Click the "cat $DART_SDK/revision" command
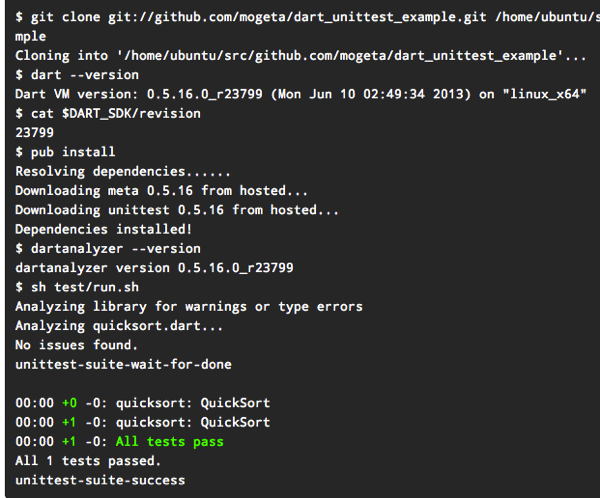The width and height of the screenshot is (600, 498). [107, 113]
